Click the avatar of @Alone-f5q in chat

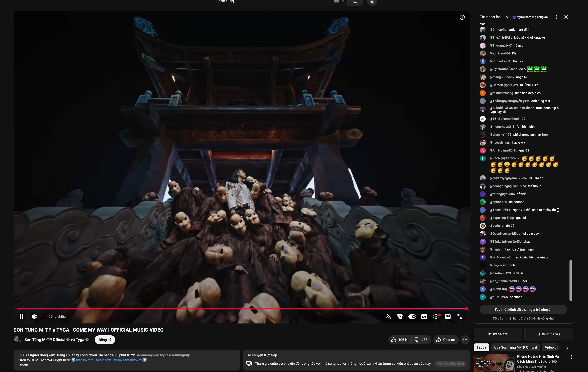(x=483, y=289)
